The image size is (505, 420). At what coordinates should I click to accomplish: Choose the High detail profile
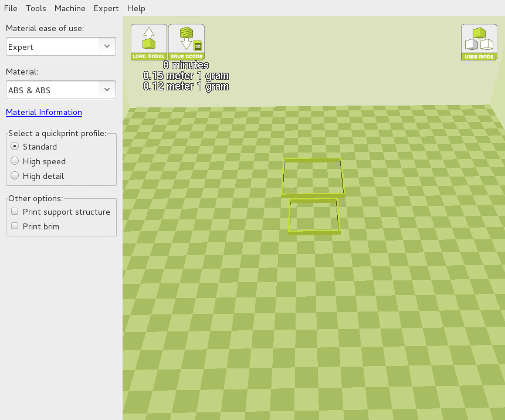point(15,176)
